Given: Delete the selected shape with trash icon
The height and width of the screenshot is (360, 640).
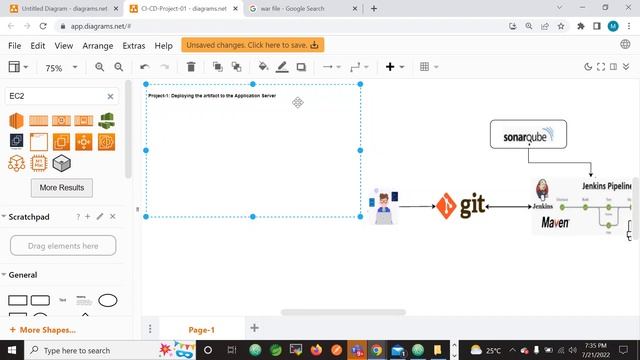Looking at the screenshot, I should (x=191, y=67).
